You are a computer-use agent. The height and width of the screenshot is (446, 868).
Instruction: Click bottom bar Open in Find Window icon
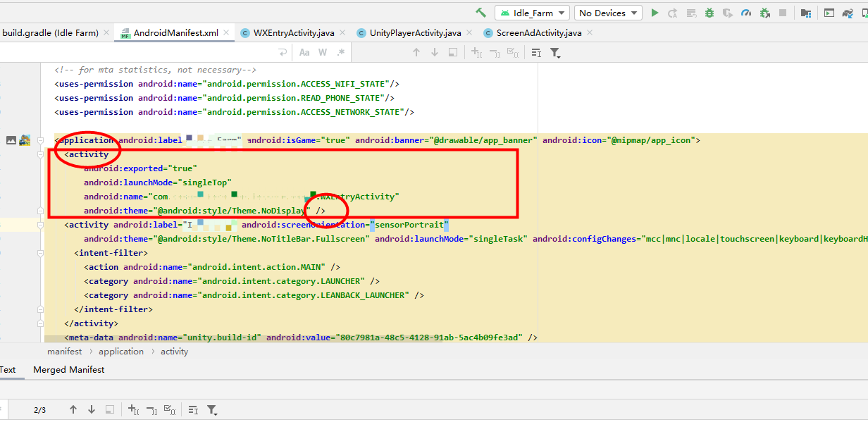(x=193, y=409)
